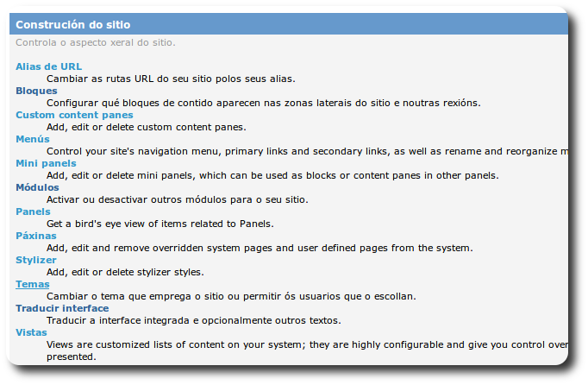Go to the Bloques admin page
This screenshot has height=385, width=588.
click(x=36, y=91)
